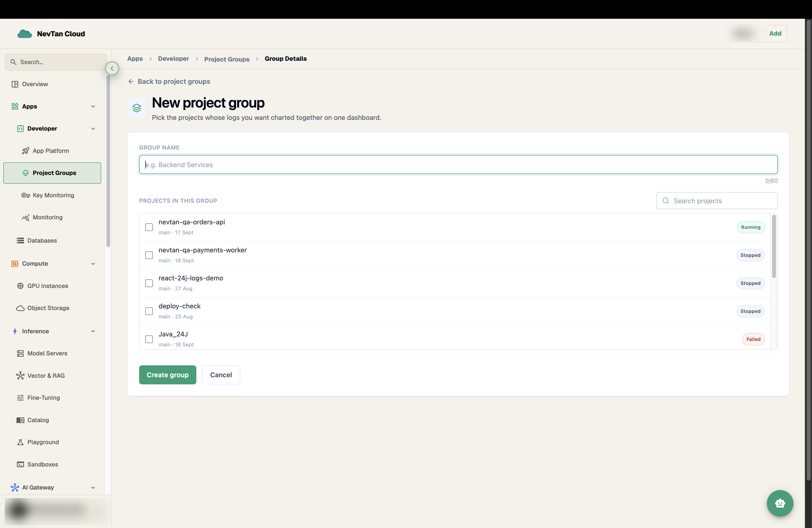Collapse the Developer section chevron
Image resolution: width=812 pixels, height=528 pixels.
tap(93, 129)
